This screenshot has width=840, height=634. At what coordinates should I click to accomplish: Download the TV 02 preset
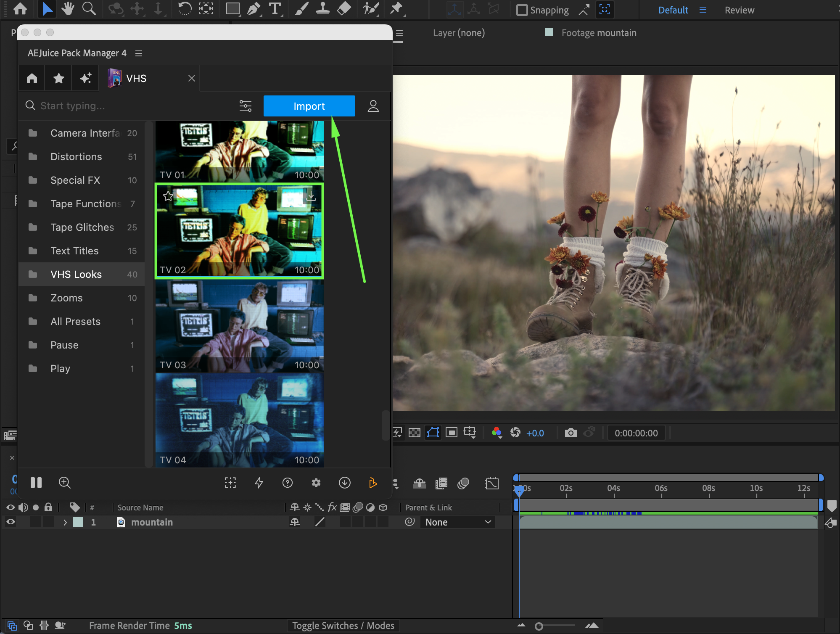pos(311,196)
